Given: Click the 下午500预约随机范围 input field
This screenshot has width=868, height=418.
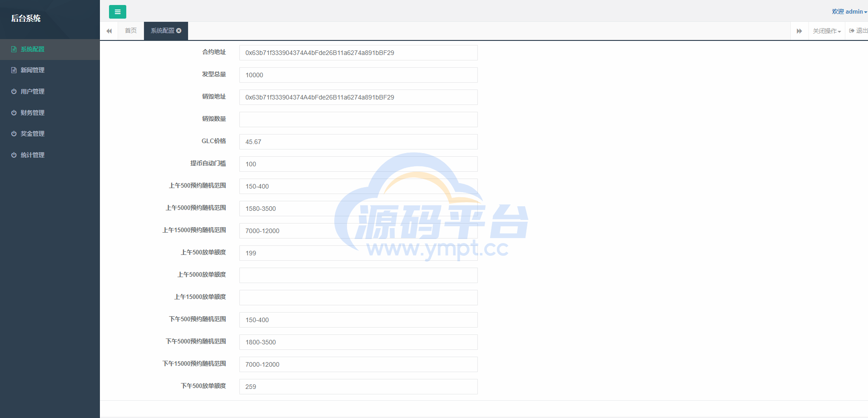Looking at the screenshot, I should 358,320.
